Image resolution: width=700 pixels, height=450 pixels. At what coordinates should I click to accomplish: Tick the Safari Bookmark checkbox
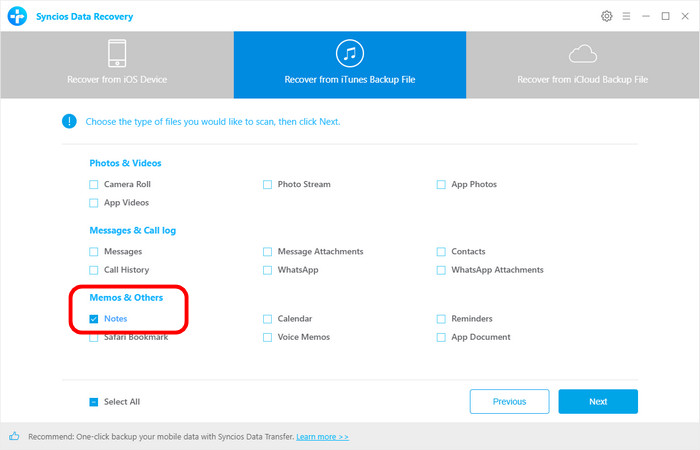coord(93,338)
